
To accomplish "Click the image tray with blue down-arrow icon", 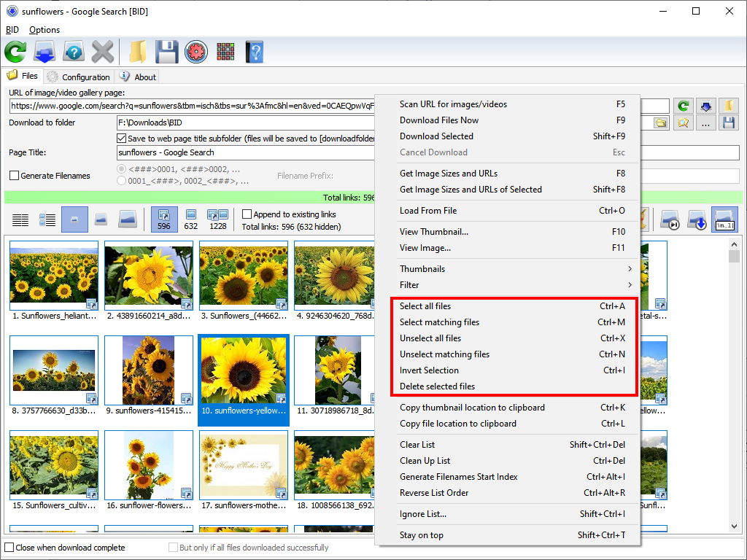I will point(697,219).
